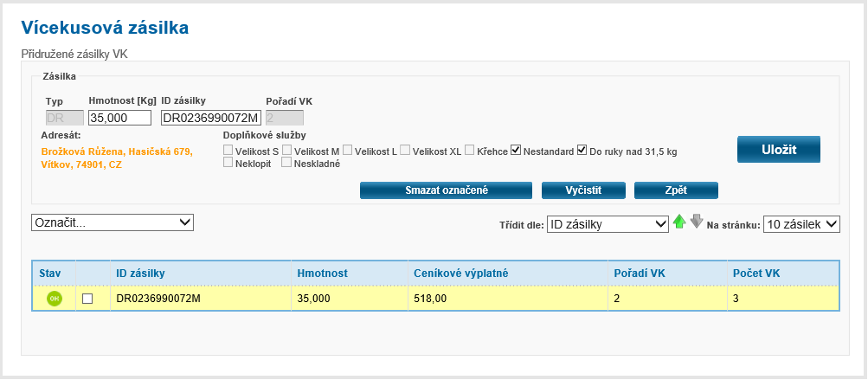Enable the Křehce checkbox
Viewport: 868px width, 380px height.
pyautogui.click(x=470, y=151)
